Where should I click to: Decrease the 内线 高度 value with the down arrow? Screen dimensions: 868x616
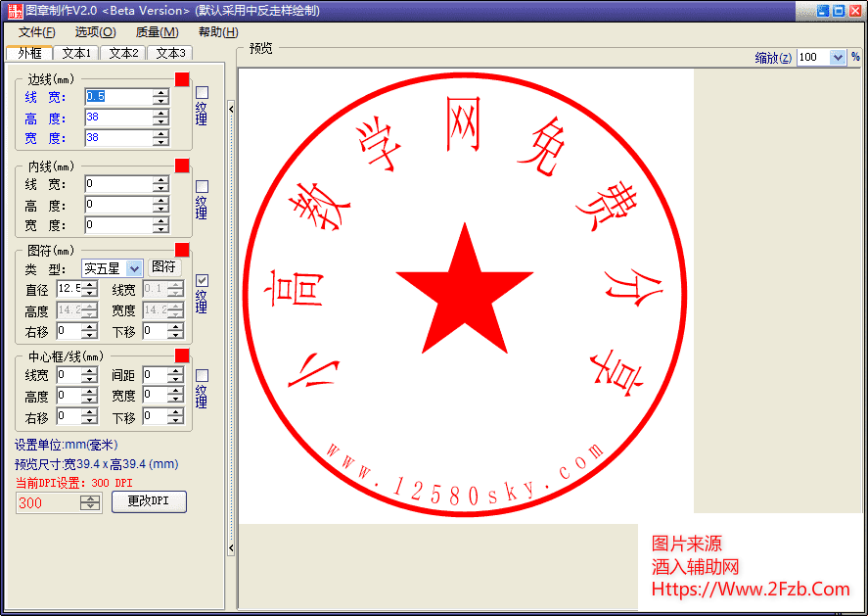tap(160, 209)
